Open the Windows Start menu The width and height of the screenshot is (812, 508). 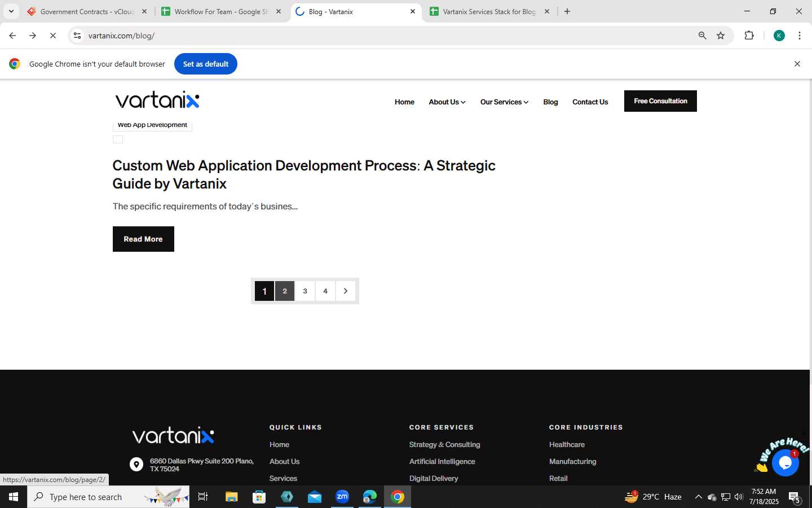pyautogui.click(x=14, y=497)
